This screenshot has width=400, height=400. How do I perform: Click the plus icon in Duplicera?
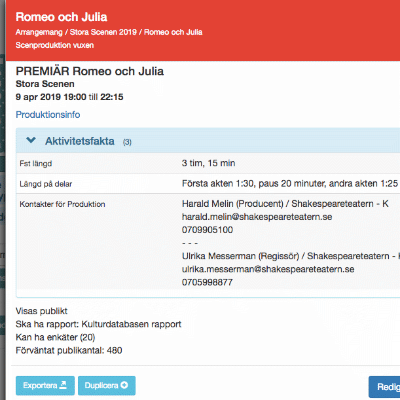click(124, 385)
